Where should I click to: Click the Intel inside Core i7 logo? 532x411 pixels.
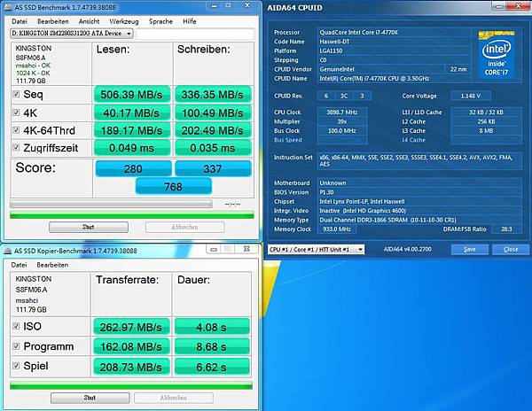tap(497, 55)
